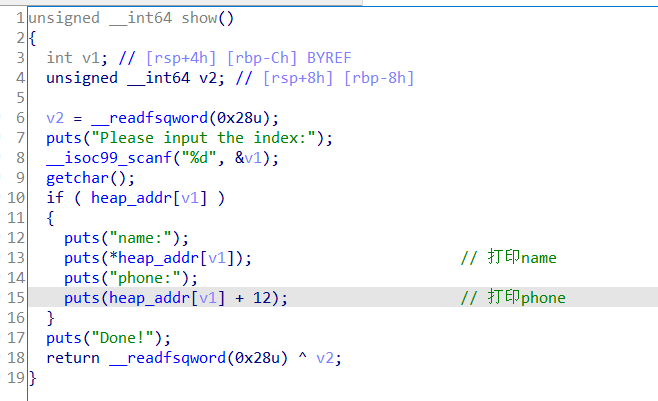Select the "name:" string literal
Viewport: 658px width, 401px height.
(141, 238)
